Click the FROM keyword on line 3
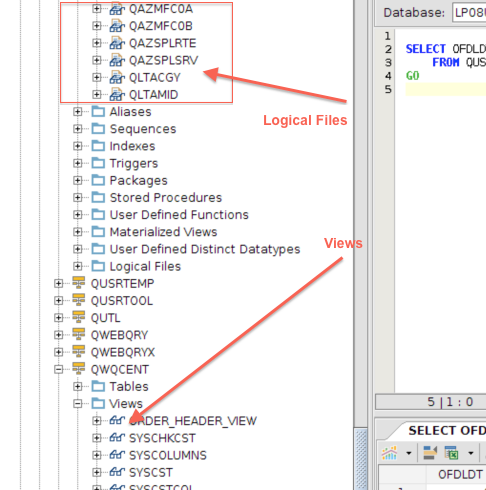This screenshot has width=486, height=490. (446, 62)
